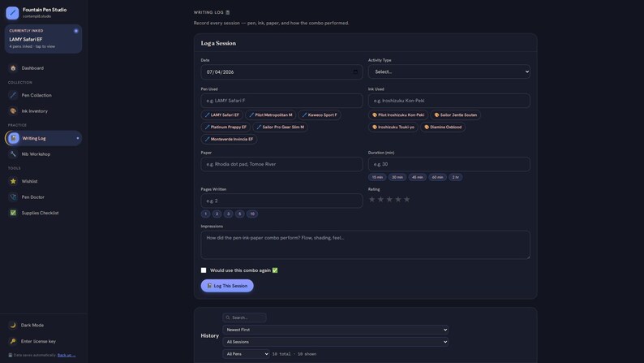Click Enter license key

pos(43,341)
